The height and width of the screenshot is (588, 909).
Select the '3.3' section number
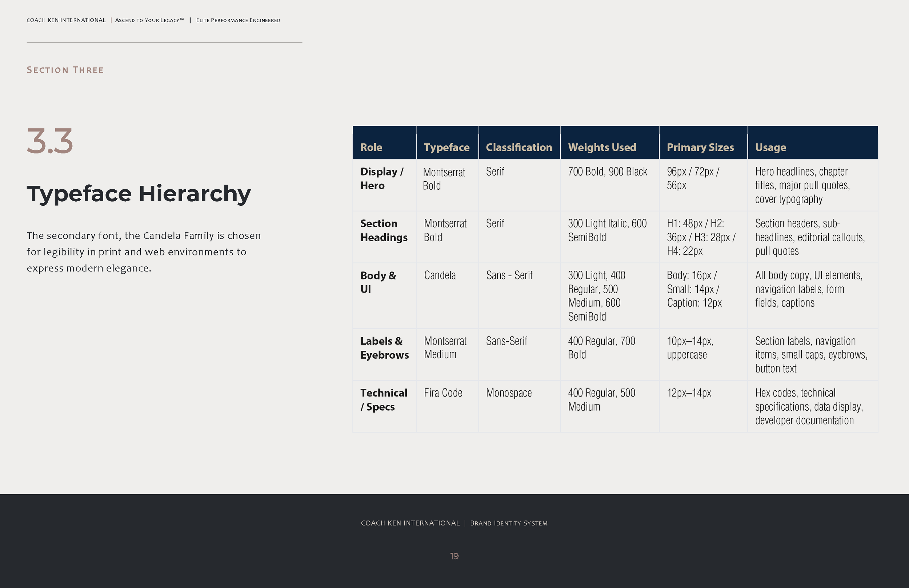[50, 141]
